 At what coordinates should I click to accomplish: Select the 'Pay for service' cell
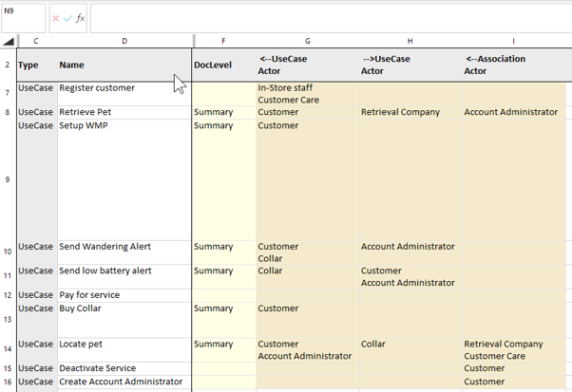pos(124,295)
